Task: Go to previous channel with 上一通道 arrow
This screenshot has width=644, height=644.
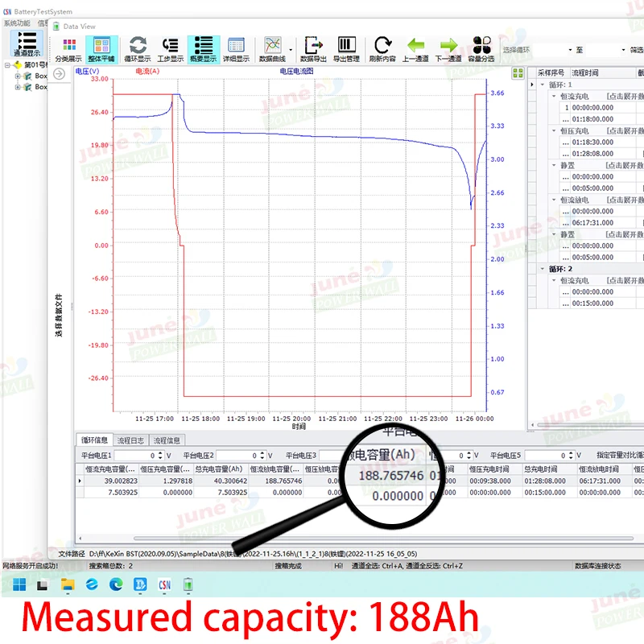Action: 415,48
